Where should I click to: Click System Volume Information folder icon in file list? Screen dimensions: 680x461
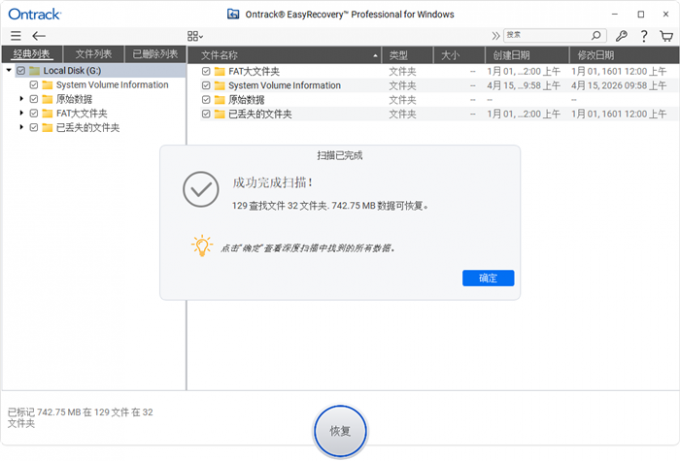coord(220,85)
